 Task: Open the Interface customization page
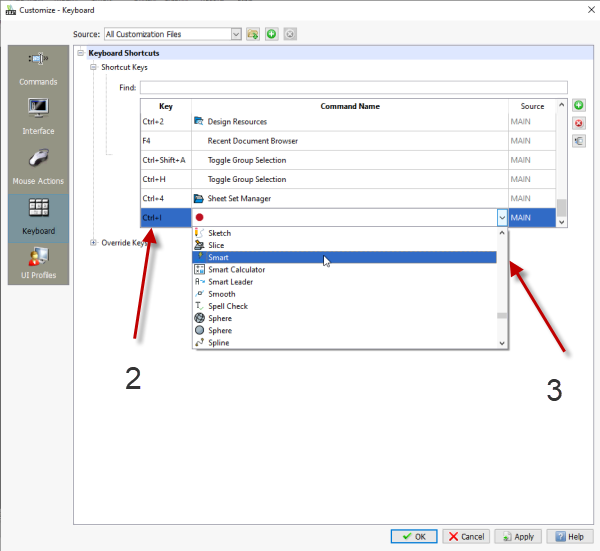(x=38, y=117)
